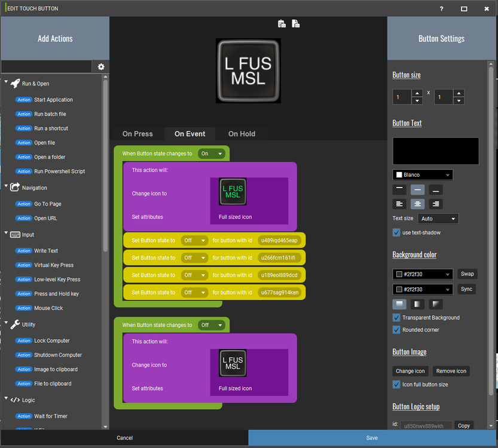Set text vertical alignment to middle
Image resolution: width=498 pixels, height=448 pixels.
(x=417, y=190)
